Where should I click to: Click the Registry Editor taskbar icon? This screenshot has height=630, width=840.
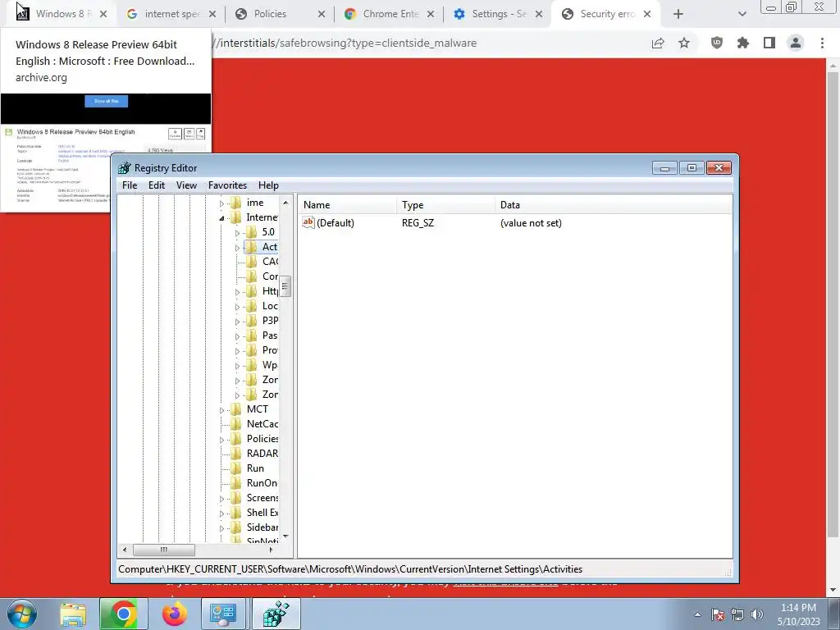[x=276, y=614]
